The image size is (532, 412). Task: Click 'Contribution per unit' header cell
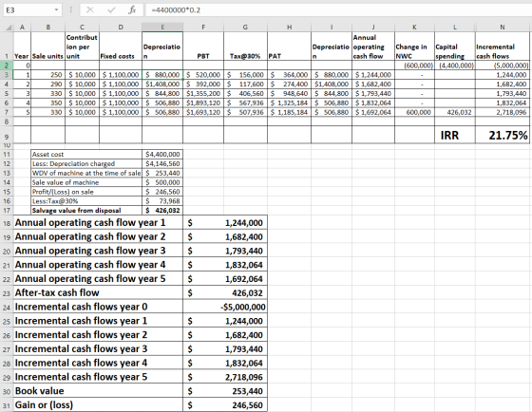coord(82,47)
